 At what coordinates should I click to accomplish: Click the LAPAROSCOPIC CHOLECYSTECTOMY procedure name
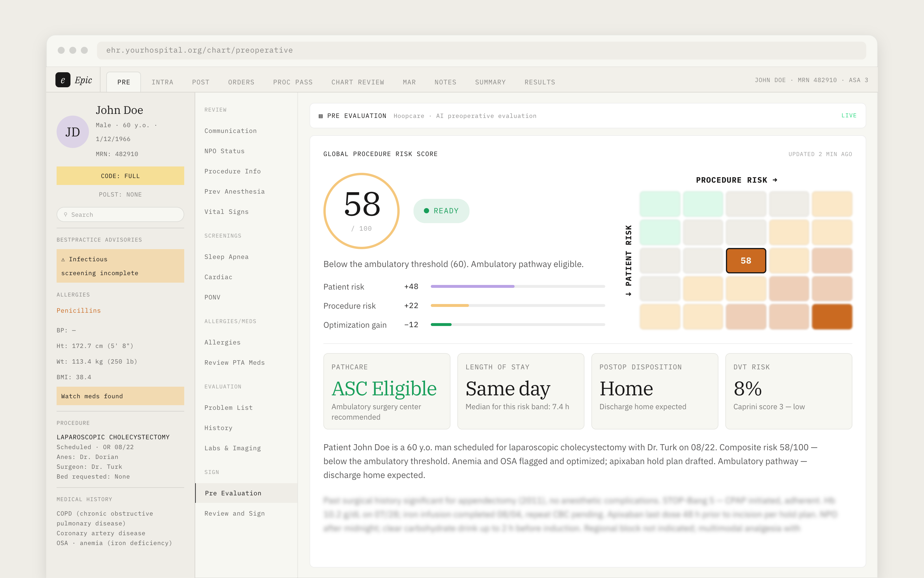[x=113, y=437]
